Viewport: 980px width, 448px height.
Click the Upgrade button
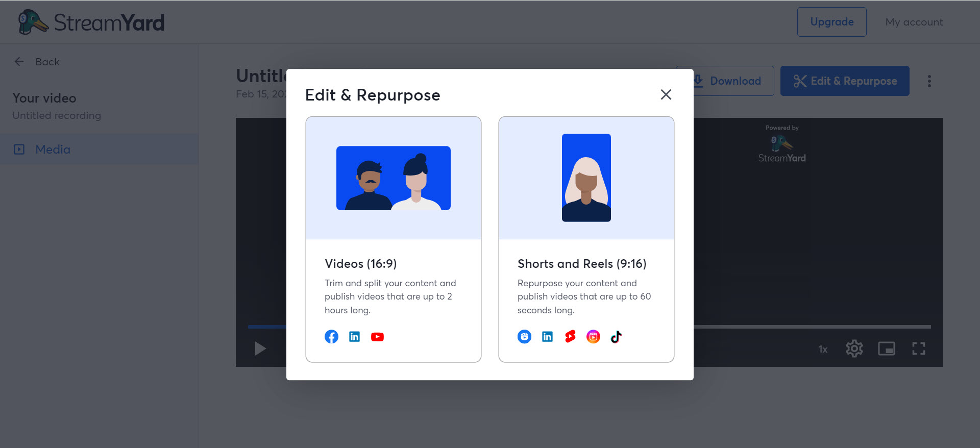point(832,22)
